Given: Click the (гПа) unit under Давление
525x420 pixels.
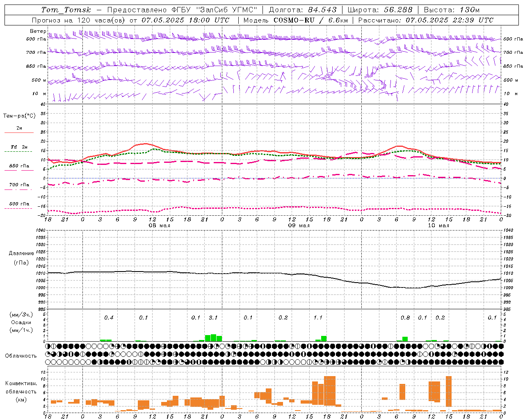Looking at the screenshot, I should [21, 263].
